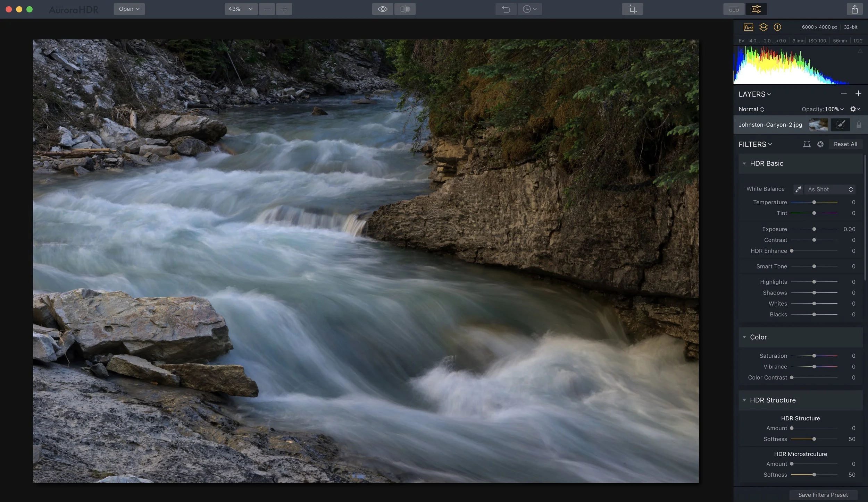The image size is (868, 502).
Task: Select the white balance eyedropper
Action: 798,189
